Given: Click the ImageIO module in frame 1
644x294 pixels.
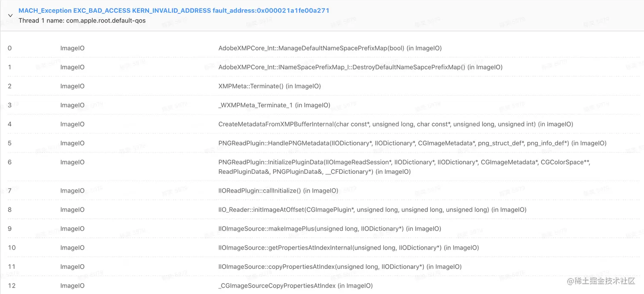Looking at the screenshot, I should (x=72, y=67).
